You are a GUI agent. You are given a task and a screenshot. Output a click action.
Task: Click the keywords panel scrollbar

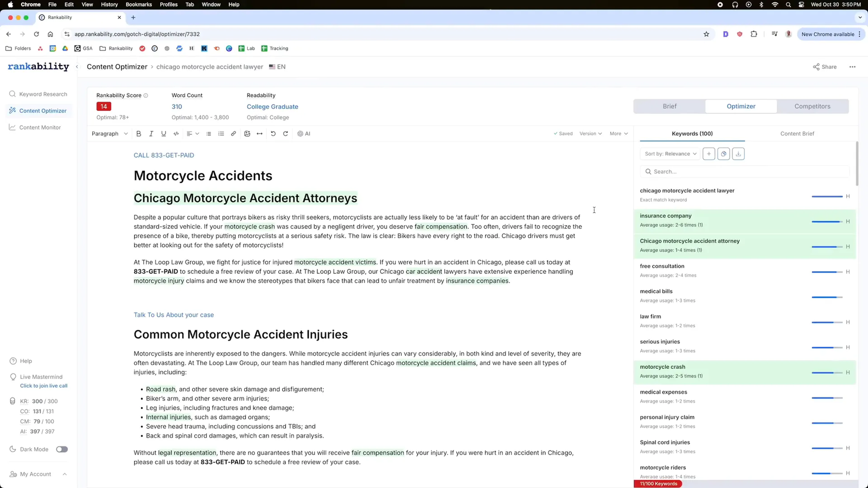point(857,164)
